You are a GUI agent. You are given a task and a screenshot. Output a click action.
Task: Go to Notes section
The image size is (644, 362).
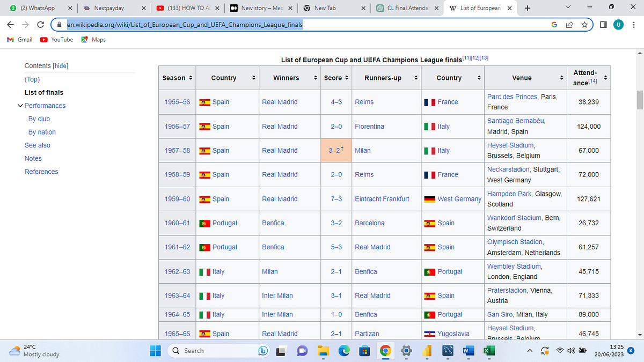click(33, 158)
